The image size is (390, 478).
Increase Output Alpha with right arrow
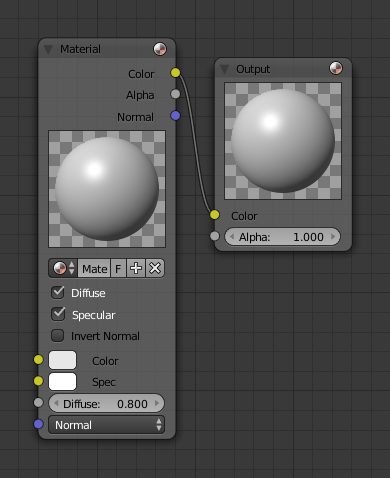[333, 237]
